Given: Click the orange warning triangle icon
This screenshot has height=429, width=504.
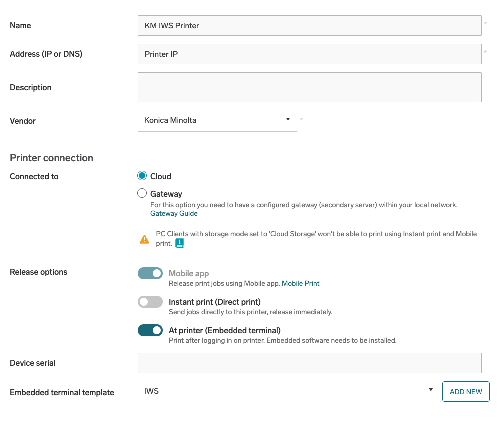Looking at the screenshot, I should point(144,239).
